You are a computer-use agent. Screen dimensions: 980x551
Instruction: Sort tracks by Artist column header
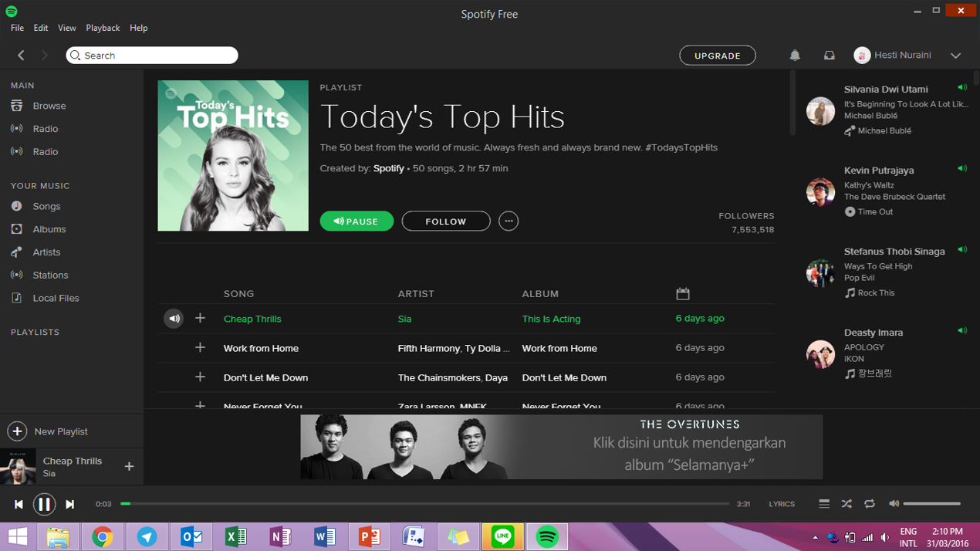pos(416,294)
